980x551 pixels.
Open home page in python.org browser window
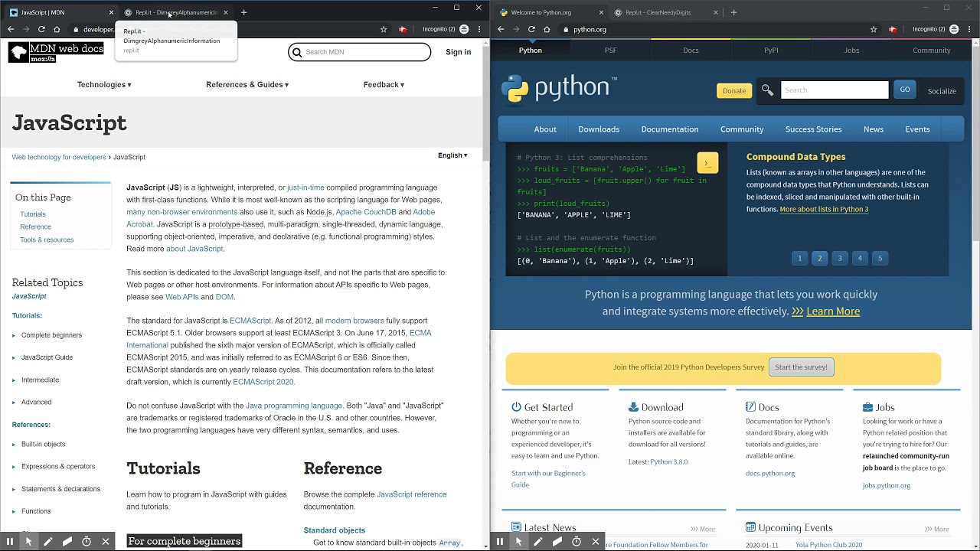(x=547, y=29)
